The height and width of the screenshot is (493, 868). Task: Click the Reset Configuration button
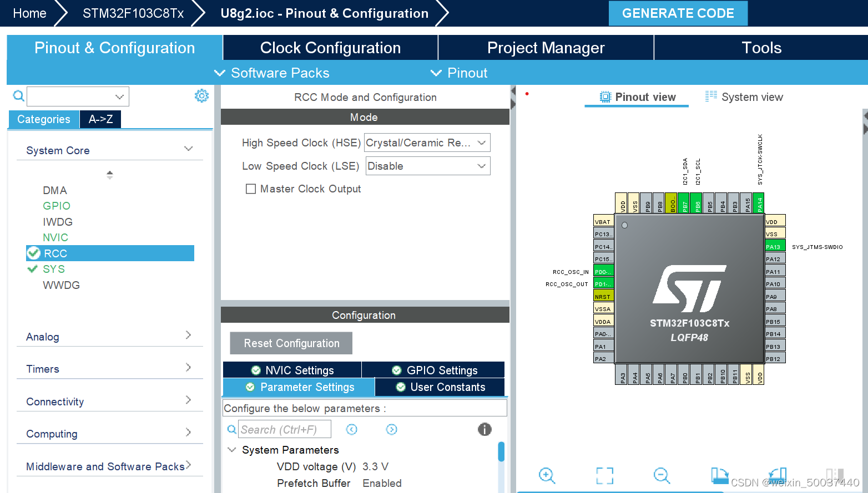(x=291, y=343)
